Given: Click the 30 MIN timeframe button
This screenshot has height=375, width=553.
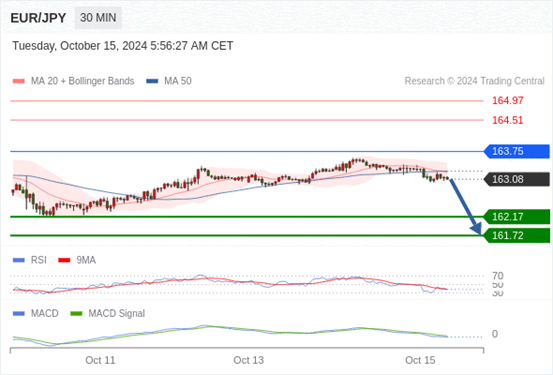Looking at the screenshot, I should click(98, 18).
